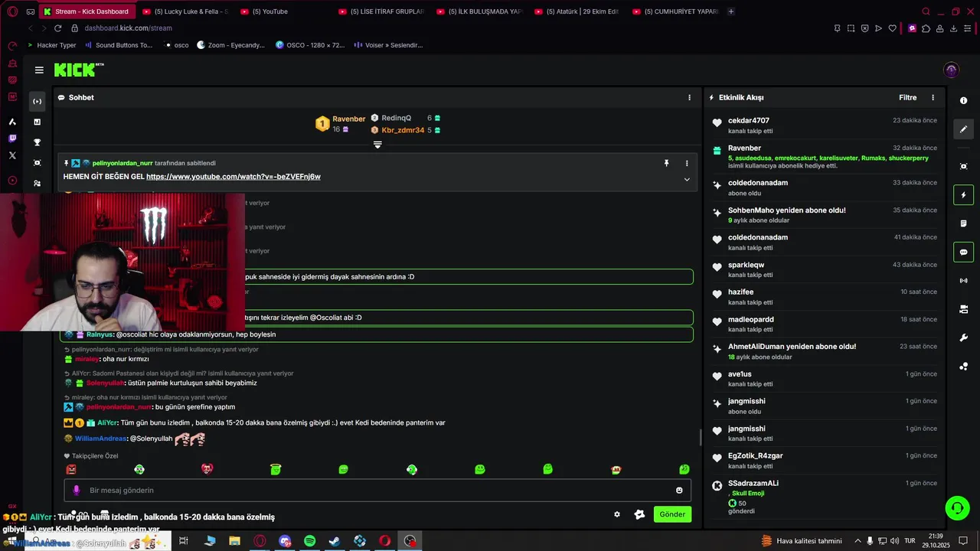Click the chat panel scrollbar

[x=700, y=438]
